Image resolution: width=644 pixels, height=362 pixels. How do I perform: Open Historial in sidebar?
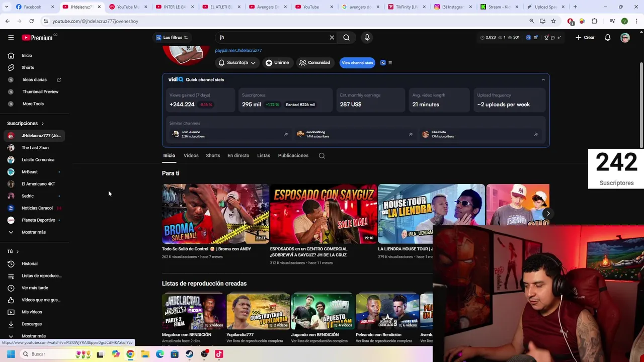point(35,263)
